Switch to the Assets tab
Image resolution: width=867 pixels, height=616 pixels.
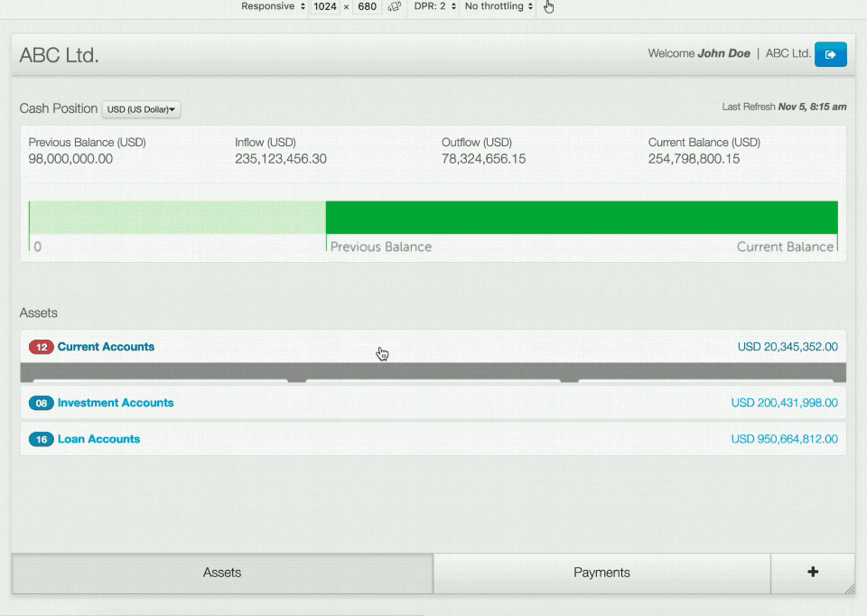coord(222,573)
